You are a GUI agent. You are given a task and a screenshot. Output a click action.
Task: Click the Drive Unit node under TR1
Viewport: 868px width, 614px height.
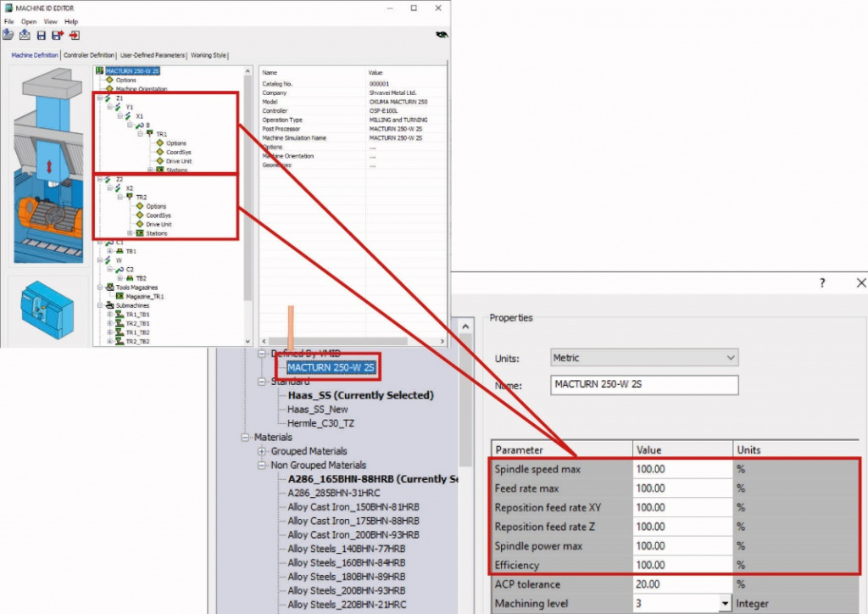(x=179, y=161)
